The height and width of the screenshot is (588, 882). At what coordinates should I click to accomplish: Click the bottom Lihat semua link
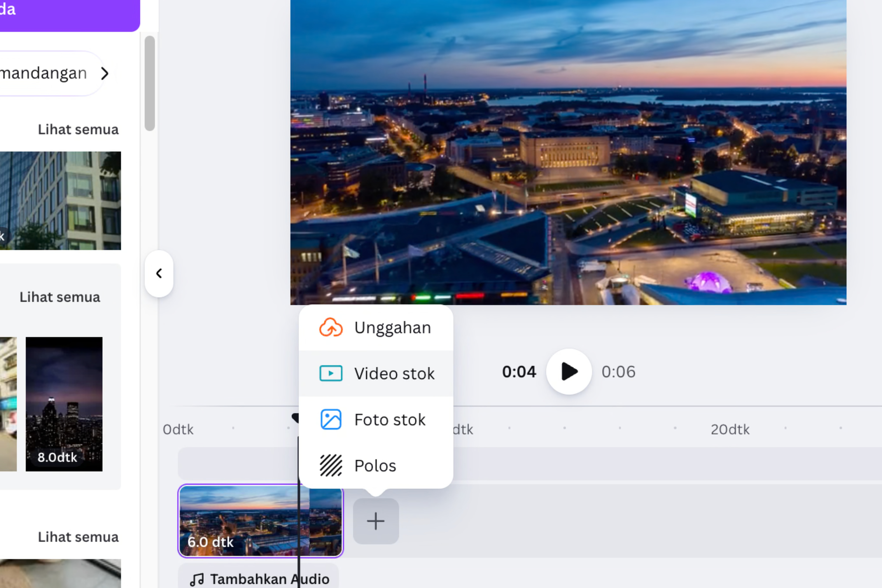click(78, 537)
